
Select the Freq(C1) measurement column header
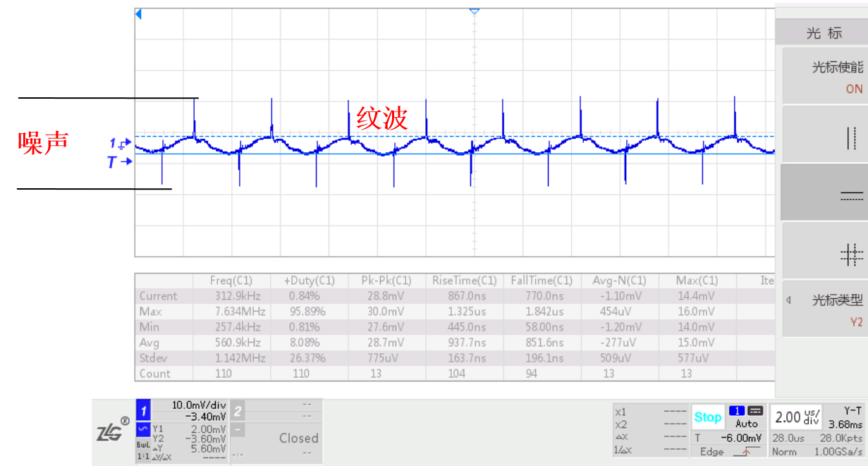[231, 281]
